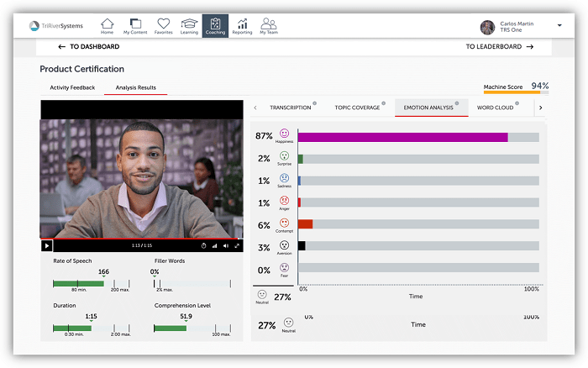Expand the user account dropdown arrow
The height and width of the screenshot is (368, 588).
(x=559, y=25)
